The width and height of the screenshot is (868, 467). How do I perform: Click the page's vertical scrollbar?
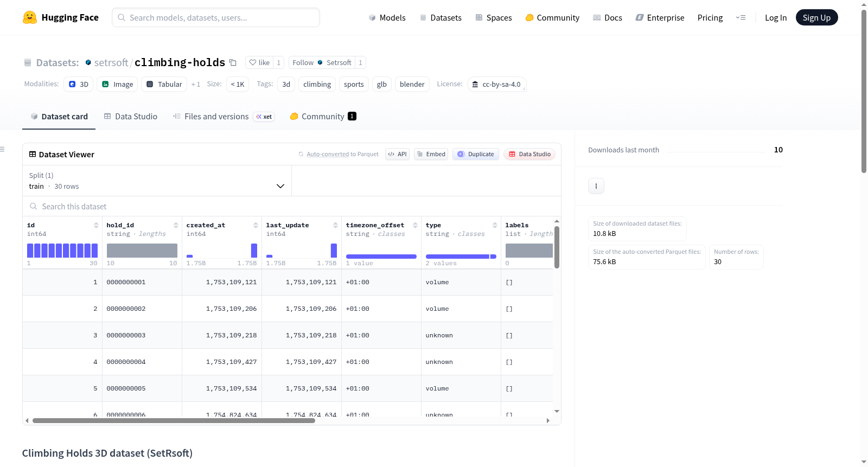click(864, 91)
